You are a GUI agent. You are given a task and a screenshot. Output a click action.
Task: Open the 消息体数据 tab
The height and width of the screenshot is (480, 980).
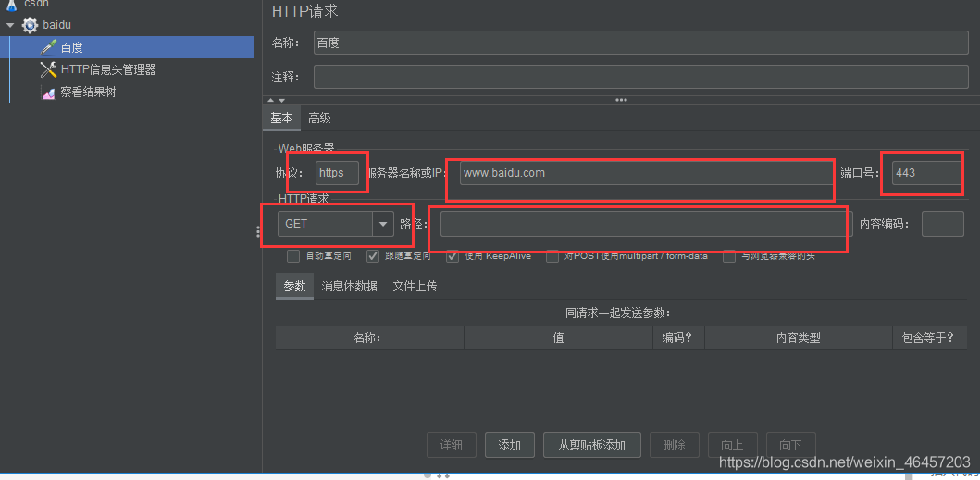[x=350, y=287]
